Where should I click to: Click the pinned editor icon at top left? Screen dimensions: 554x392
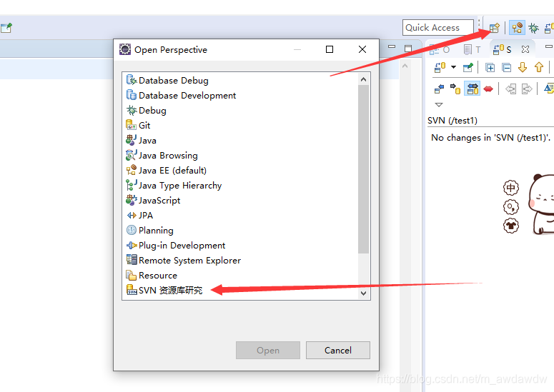[x=6, y=28]
